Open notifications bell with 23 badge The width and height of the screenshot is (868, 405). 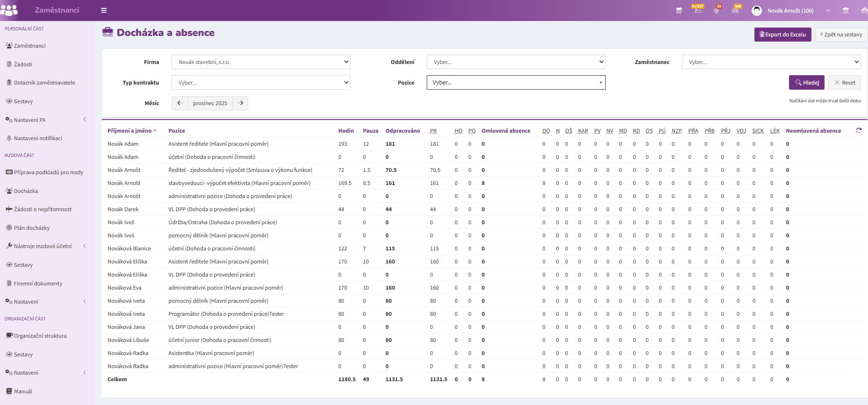pos(717,10)
